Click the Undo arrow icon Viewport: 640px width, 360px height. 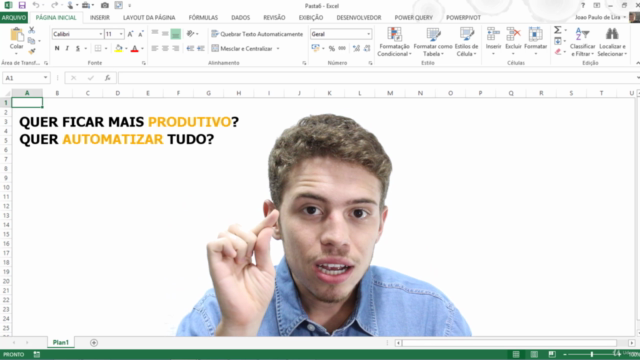click(36, 5)
